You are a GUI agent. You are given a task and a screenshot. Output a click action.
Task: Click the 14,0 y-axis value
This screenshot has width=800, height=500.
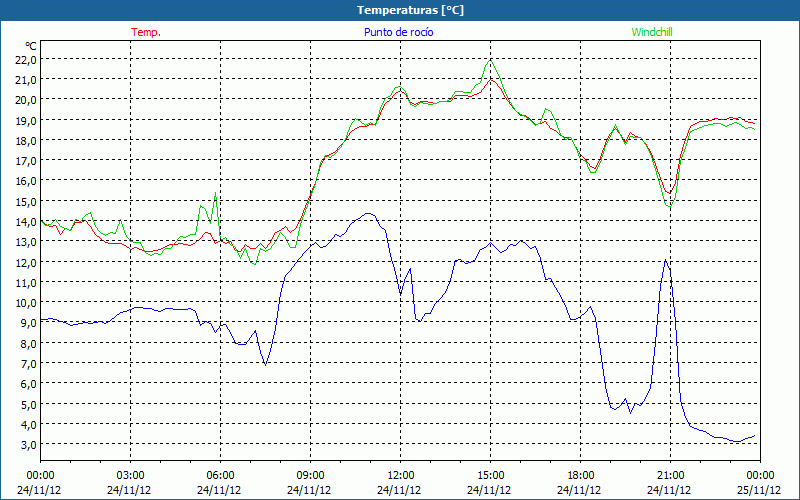[27, 221]
